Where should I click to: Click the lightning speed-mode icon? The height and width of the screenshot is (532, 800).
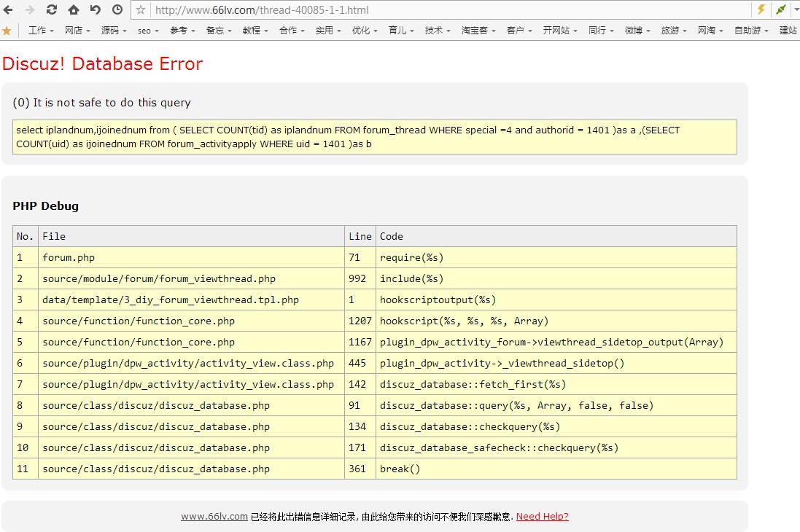pos(761,9)
